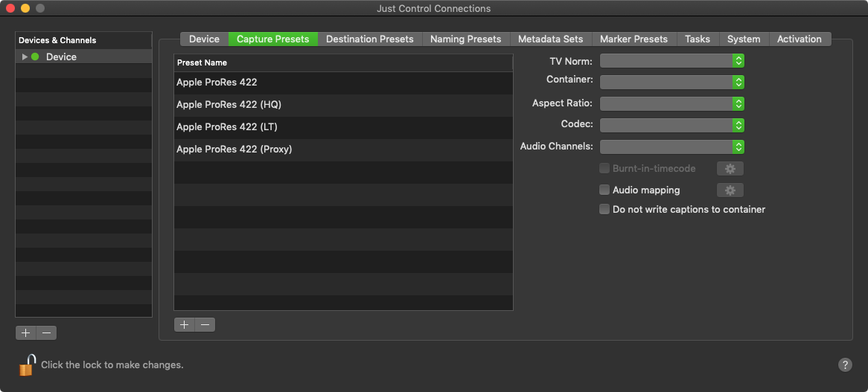Add a new device with plus button

25,332
